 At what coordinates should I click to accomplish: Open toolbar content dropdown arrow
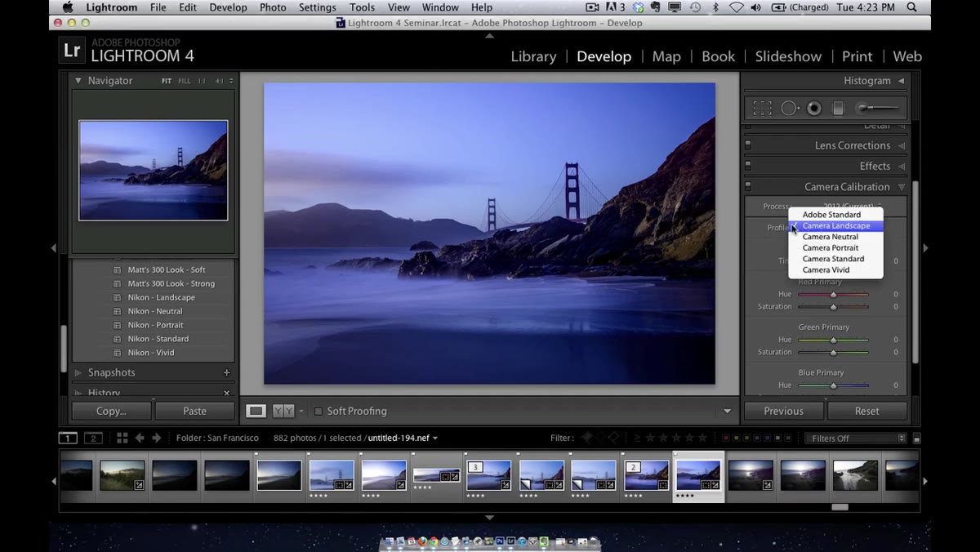click(727, 411)
